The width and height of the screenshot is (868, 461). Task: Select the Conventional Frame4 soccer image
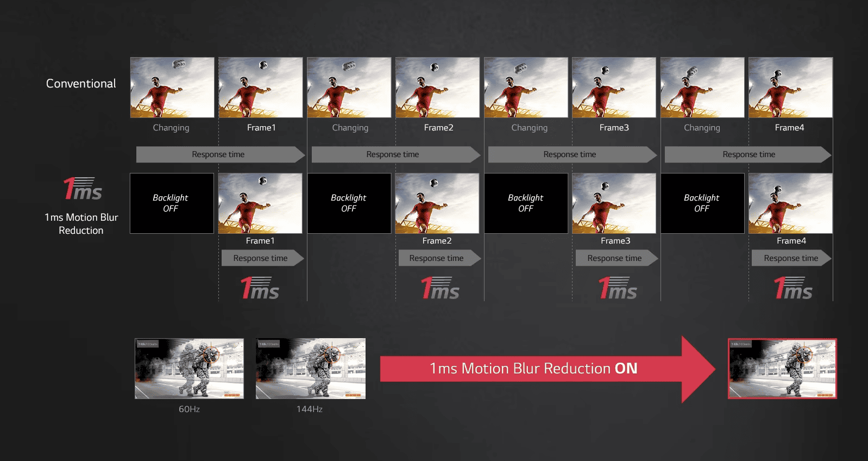coord(790,88)
